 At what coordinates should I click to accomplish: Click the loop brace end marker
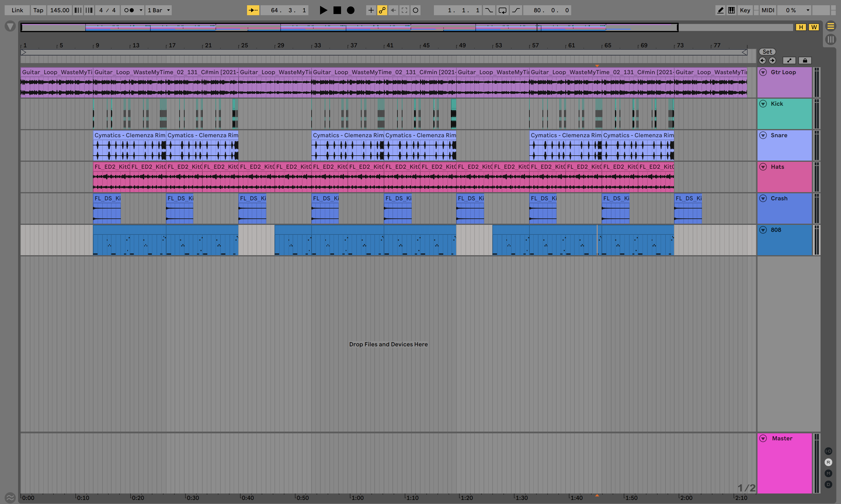[744, 52]
